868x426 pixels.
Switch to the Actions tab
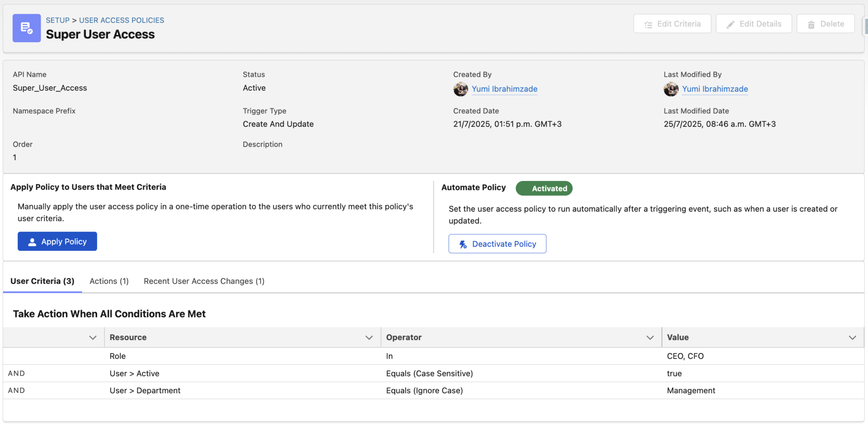(x=108, y=281)
